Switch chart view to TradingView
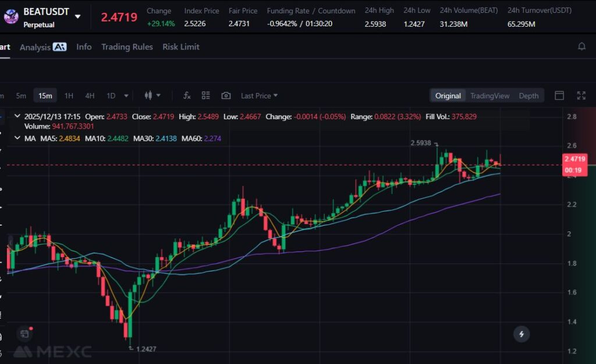596x364 pixels. [x=489, y=96]
